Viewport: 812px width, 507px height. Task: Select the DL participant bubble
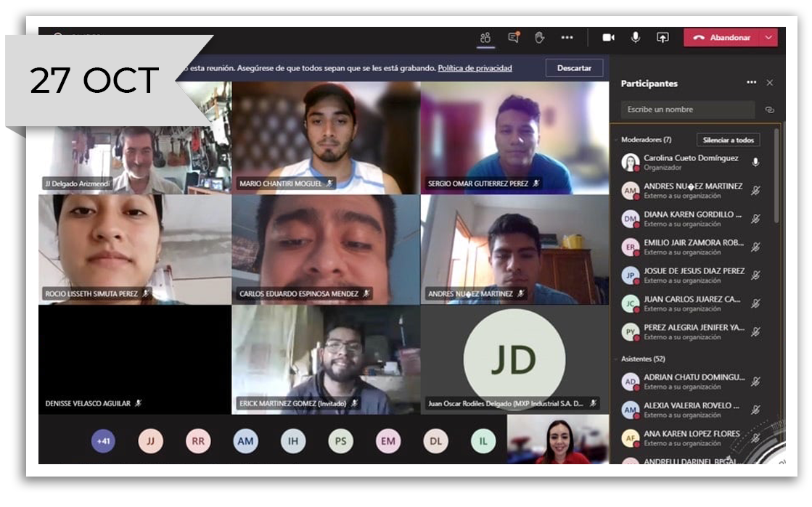click(435, 441)
